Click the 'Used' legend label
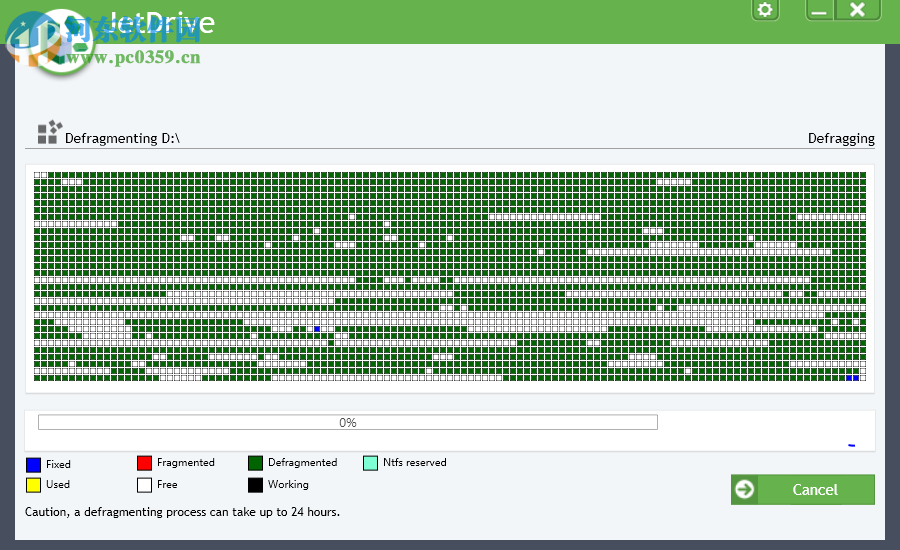 [x=58, y=484]
